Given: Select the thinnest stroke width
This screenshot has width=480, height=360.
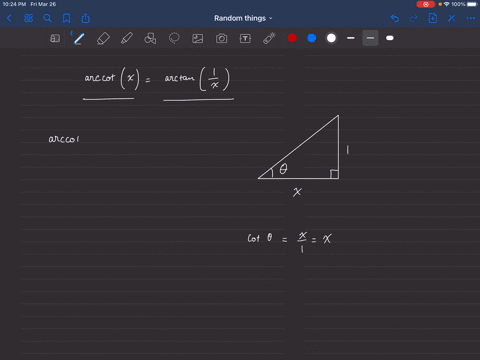Looking at the screenshot, I should [x=351, y=38].
